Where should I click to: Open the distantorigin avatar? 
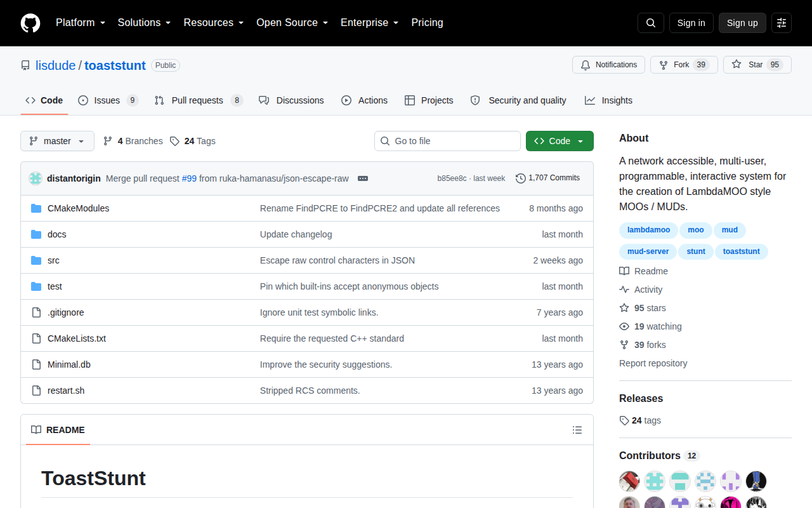pos(36,178)
